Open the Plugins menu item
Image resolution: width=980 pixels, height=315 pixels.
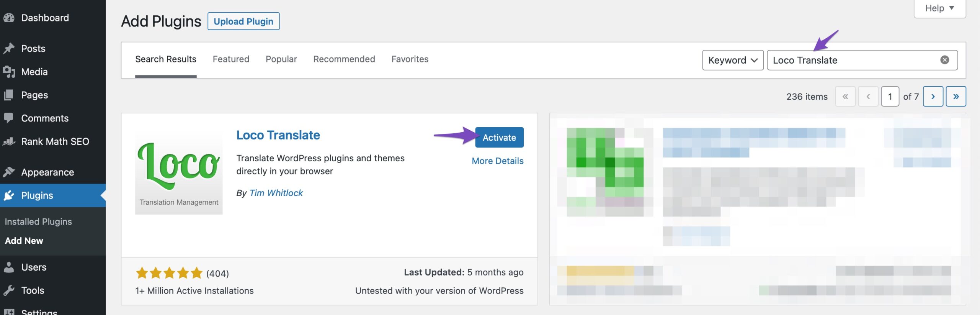pyautogui.click(x=53, y=195)
